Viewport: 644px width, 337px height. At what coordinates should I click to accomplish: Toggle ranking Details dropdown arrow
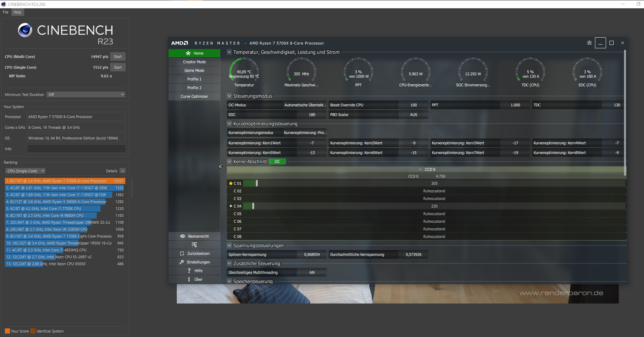click(x=123, y=171)
